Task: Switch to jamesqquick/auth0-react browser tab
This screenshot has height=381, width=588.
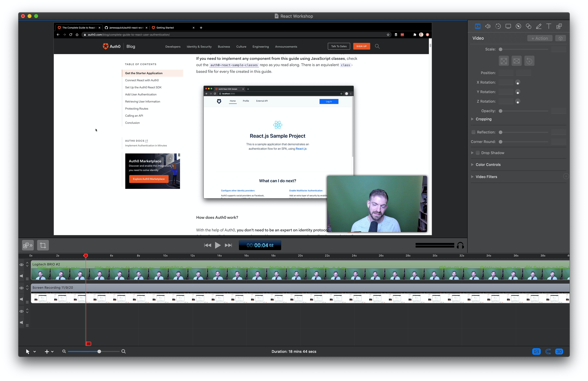Action: click(x=126, y=28)
